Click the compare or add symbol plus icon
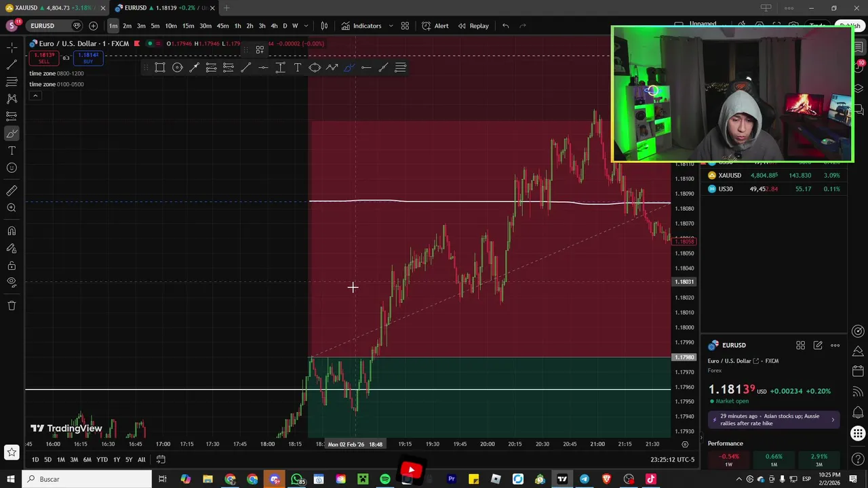 tap(93, 26)
